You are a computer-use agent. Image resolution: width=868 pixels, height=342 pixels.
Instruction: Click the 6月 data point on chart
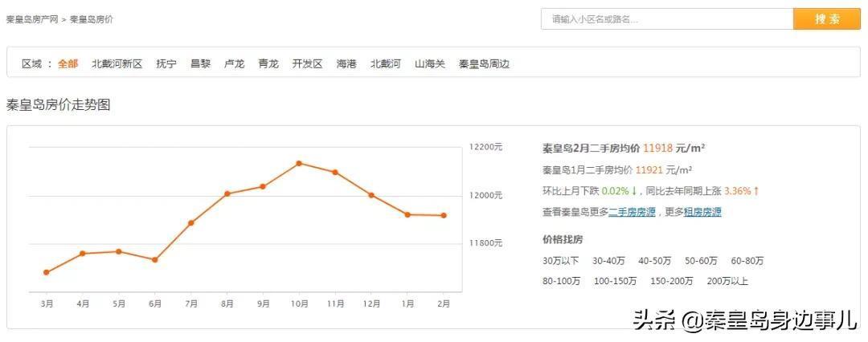coord(154,260)
